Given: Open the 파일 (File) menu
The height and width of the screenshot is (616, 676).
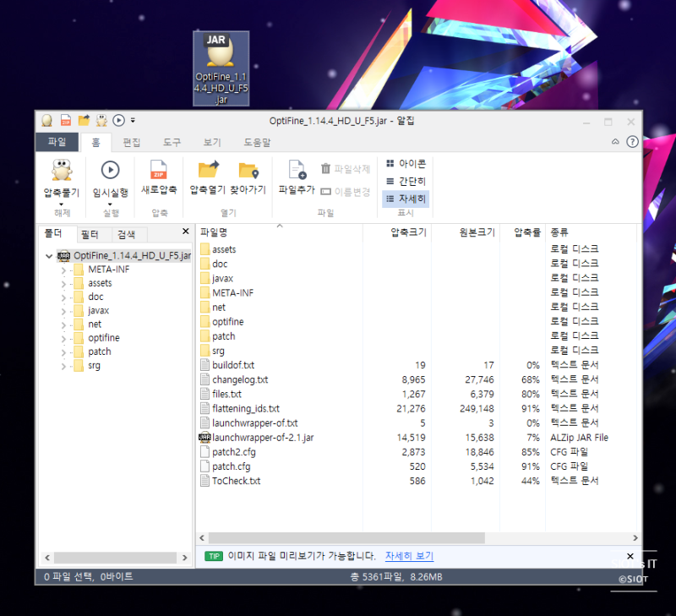Looking at the screenshot, I should click(56, 142).
